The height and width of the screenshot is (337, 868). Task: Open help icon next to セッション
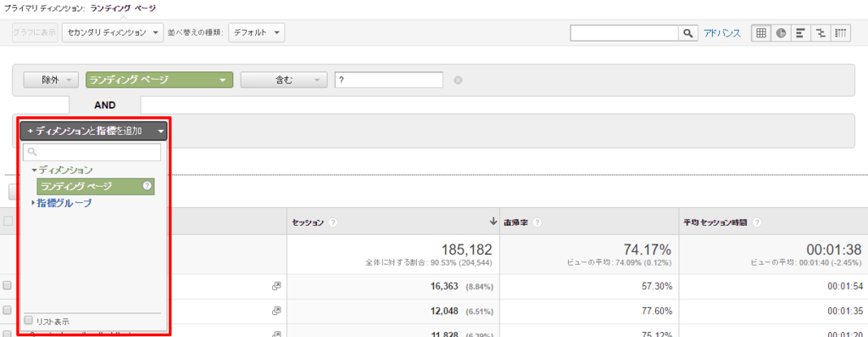332,222
